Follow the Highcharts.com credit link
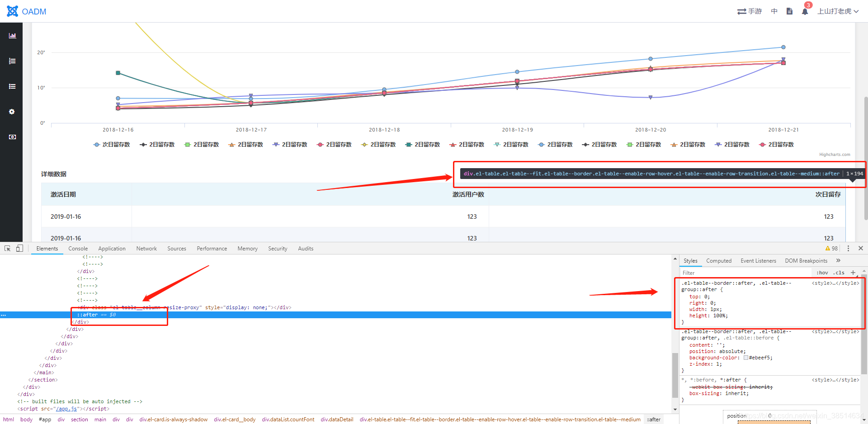Viewport: 868px width, 424px height. point(835,155)
